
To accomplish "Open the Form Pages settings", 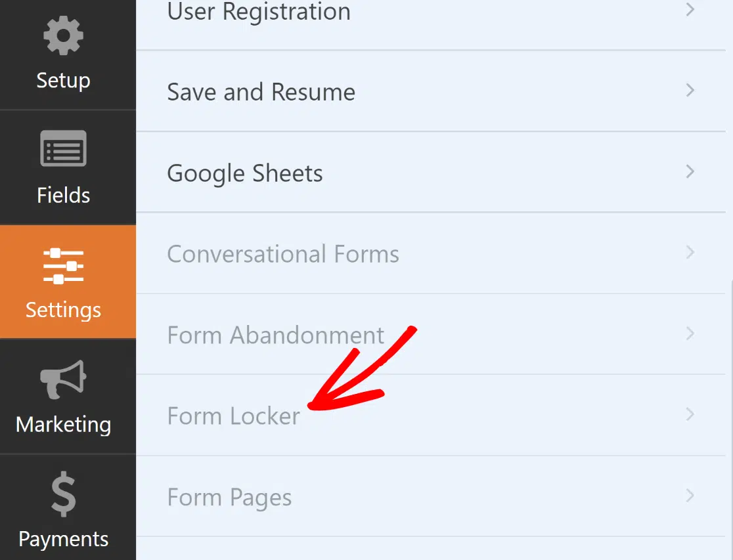I will pyautogui.click(x=431, y=496).
